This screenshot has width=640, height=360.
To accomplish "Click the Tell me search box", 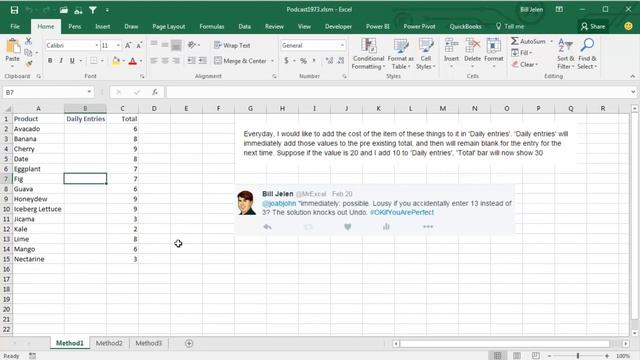I will 510,27.
